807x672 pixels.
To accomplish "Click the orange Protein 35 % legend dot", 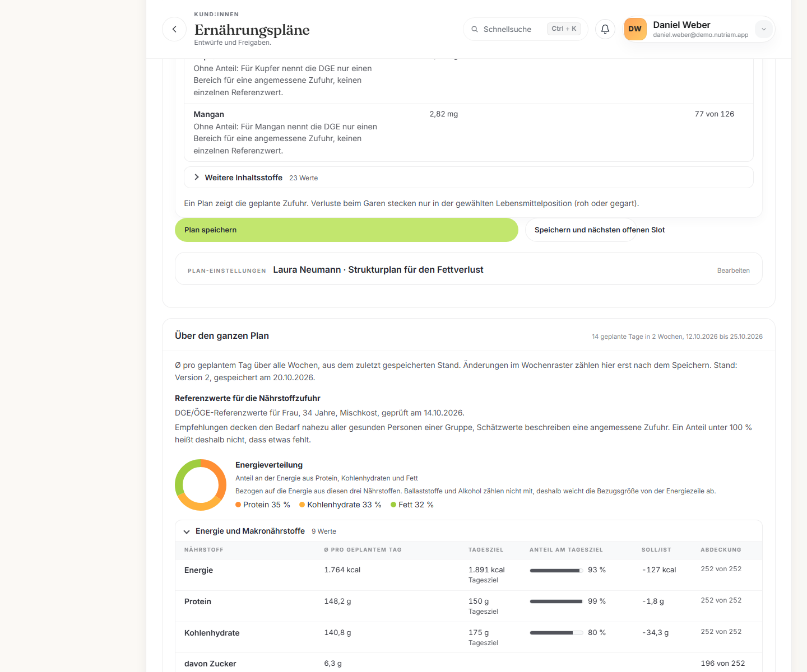I will 238,505.
